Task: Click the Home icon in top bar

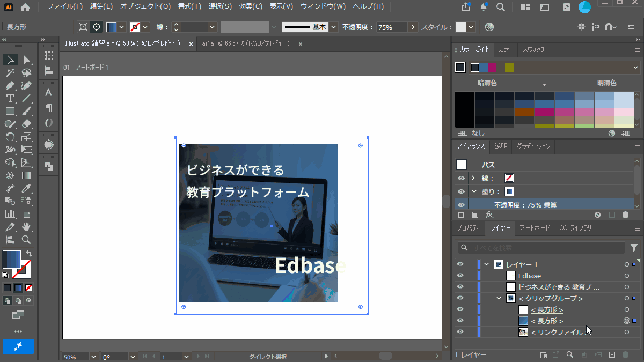Action: click(x=25, y=7)
